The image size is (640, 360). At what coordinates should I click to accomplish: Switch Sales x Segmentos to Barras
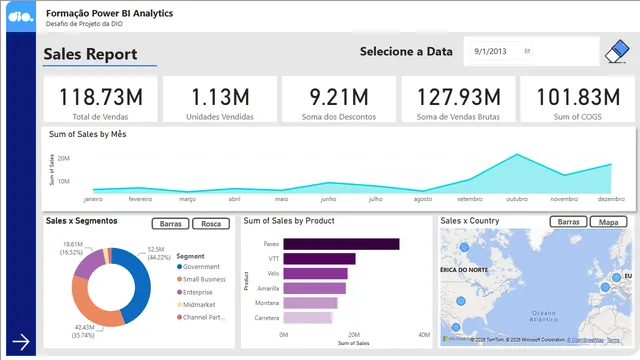pyautogui.click(x=171, y=224)
